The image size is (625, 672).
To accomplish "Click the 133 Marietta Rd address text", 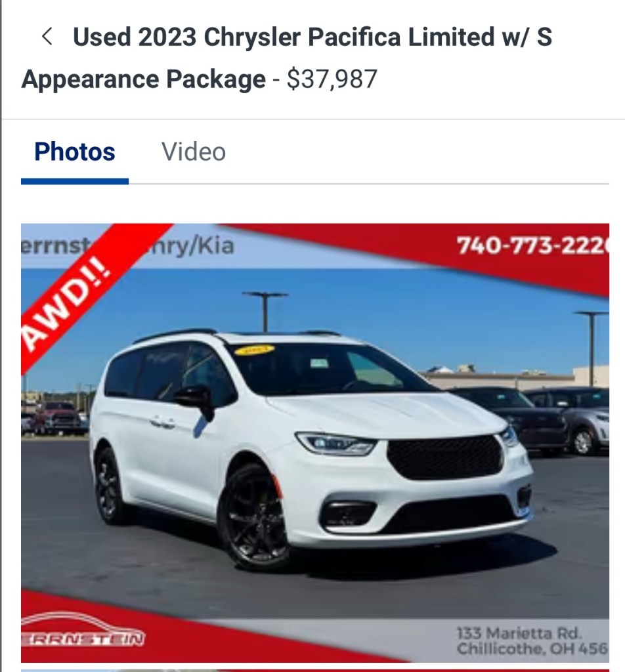I will (532, 640).
